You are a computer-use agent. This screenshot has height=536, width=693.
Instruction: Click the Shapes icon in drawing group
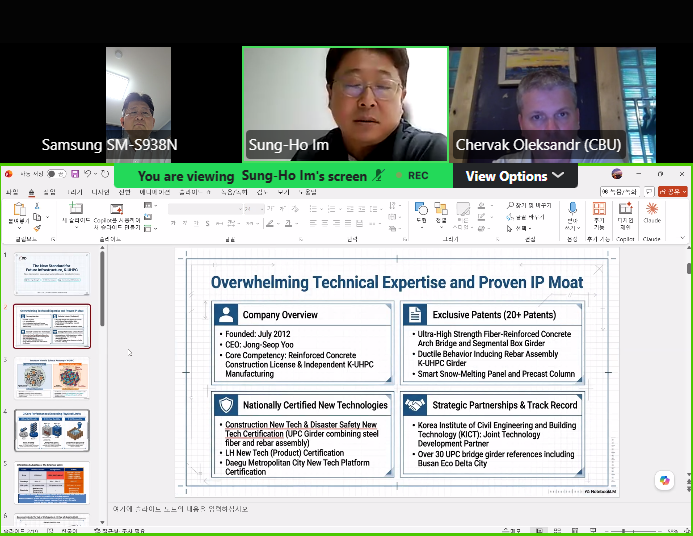(421, 209)
